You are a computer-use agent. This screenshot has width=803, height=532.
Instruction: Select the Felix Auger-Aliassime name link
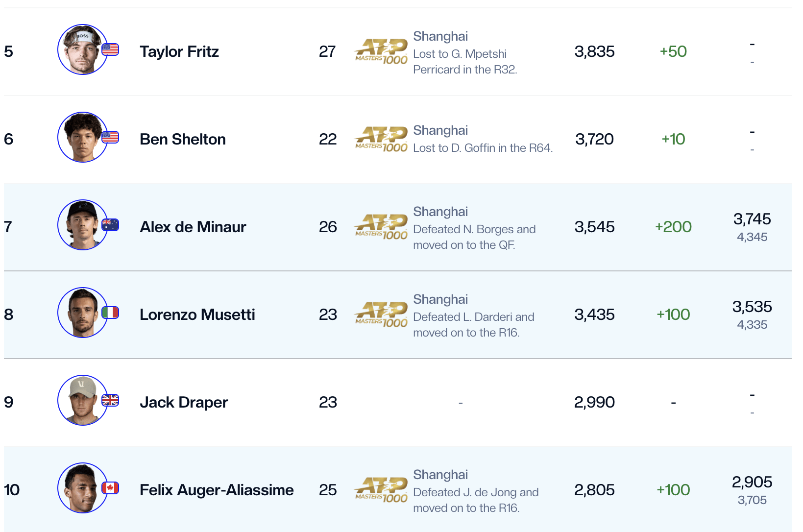pos(217,490)
